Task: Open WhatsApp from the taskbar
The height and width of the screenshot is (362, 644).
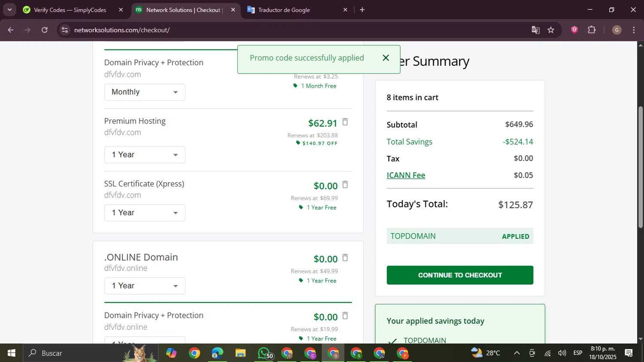Action: click(264, 353)
